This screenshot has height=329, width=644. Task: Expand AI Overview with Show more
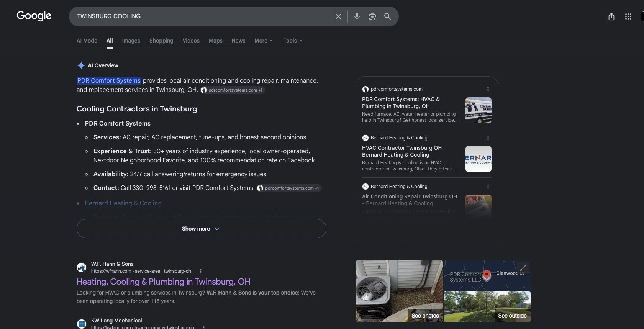pos(201,229)
